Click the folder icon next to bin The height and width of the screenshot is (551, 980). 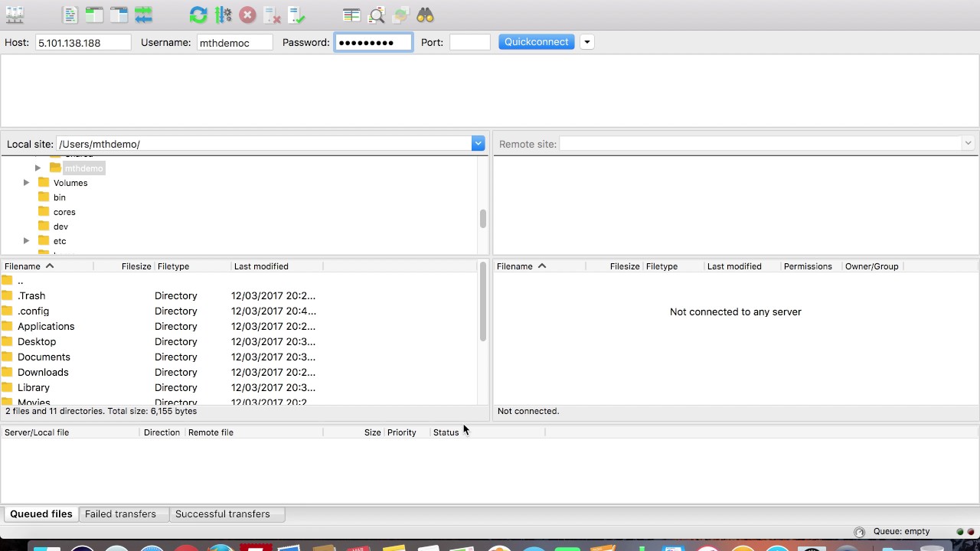tap(44, 197)
